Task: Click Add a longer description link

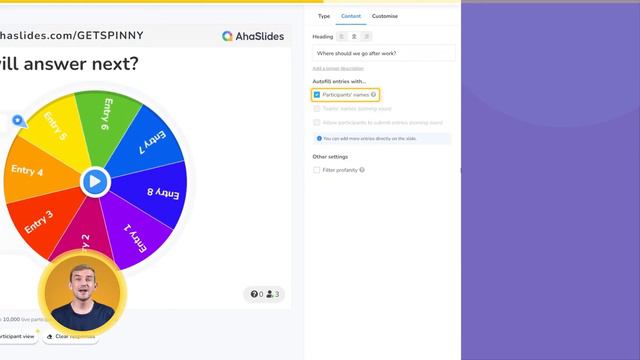Action: coord(338,69)
